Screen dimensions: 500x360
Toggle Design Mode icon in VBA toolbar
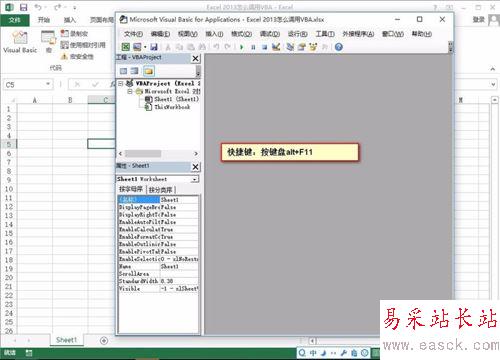pos(276,47)
